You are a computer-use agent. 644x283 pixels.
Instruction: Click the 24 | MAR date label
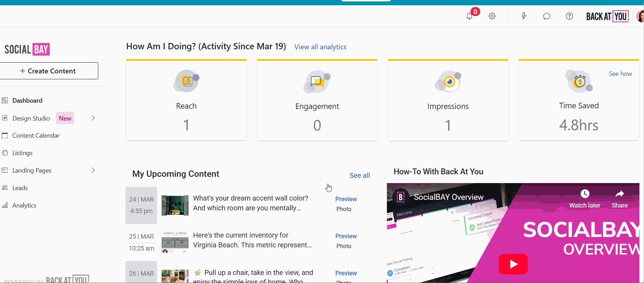[141, 199]
